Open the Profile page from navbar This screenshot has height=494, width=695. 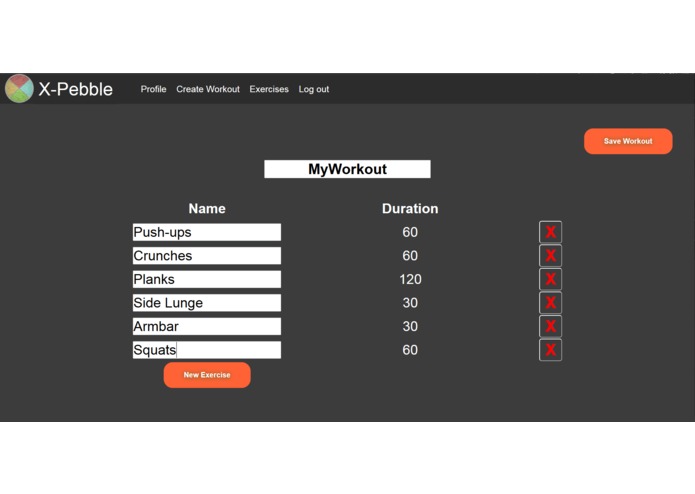[x=153, y=89]
